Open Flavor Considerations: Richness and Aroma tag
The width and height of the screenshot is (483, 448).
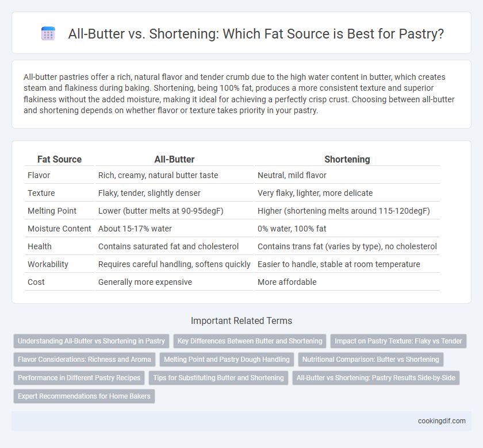pos(85,360)
